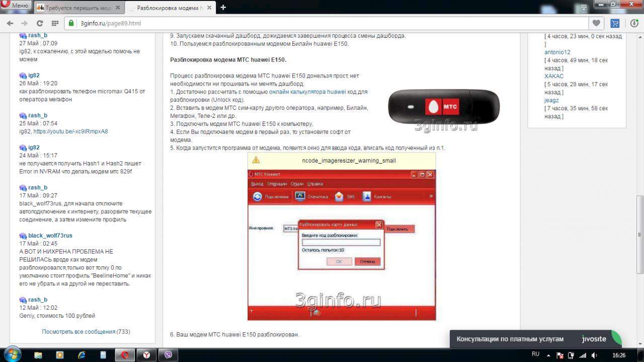644x362 pixels.
Task: Click Посмотреть все сообщения link
Action: (78, 332)
